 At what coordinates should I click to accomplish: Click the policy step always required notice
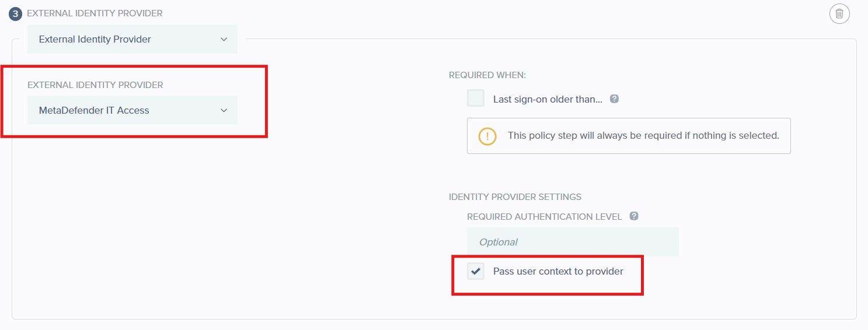(x=629, y=136)
